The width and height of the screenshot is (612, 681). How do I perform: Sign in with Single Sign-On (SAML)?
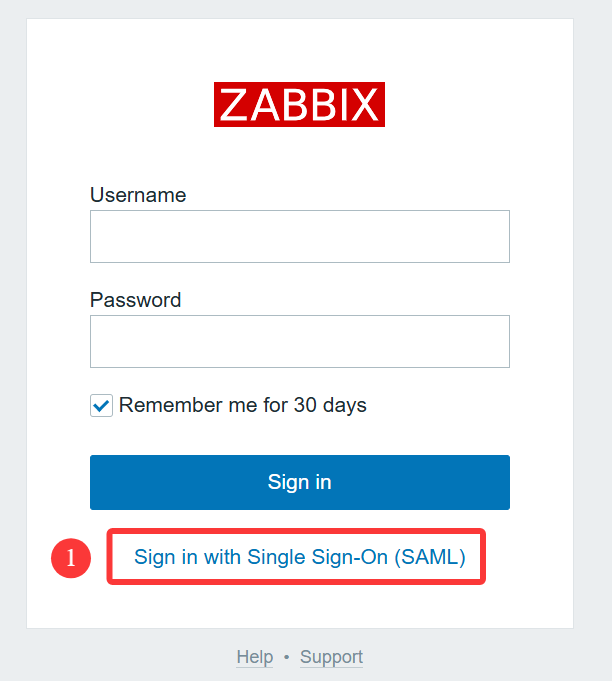pos(299,558)
